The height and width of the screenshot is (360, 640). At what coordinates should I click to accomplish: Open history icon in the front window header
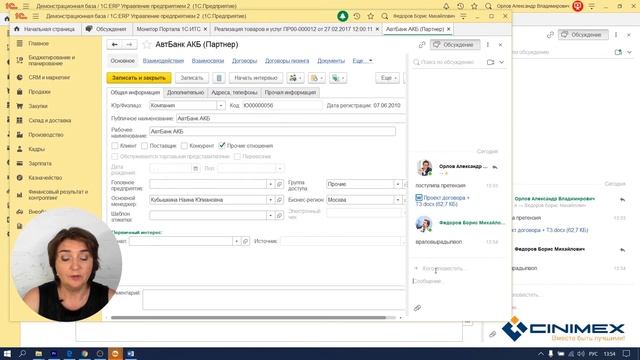tap(357, 16)
